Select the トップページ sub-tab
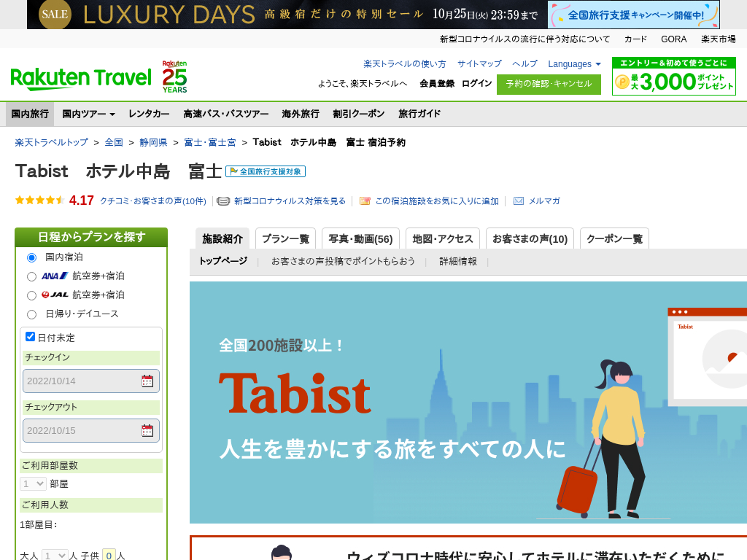This screenshot has width=747, height=560. (x=223, y=261)
